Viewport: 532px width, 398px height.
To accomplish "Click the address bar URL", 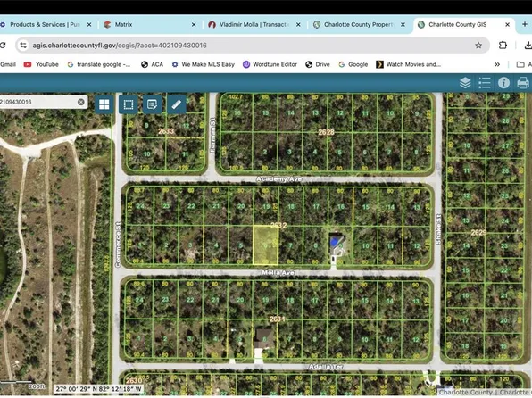I will (x=120, y=46).
